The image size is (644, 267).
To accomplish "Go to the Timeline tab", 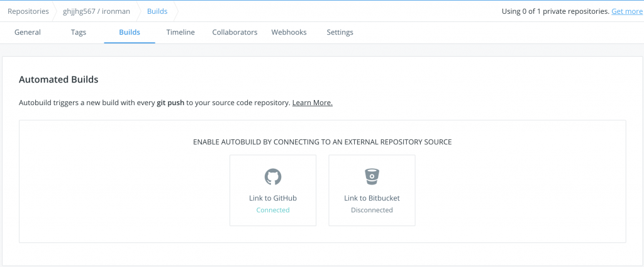I will click(x=180, y=32).
